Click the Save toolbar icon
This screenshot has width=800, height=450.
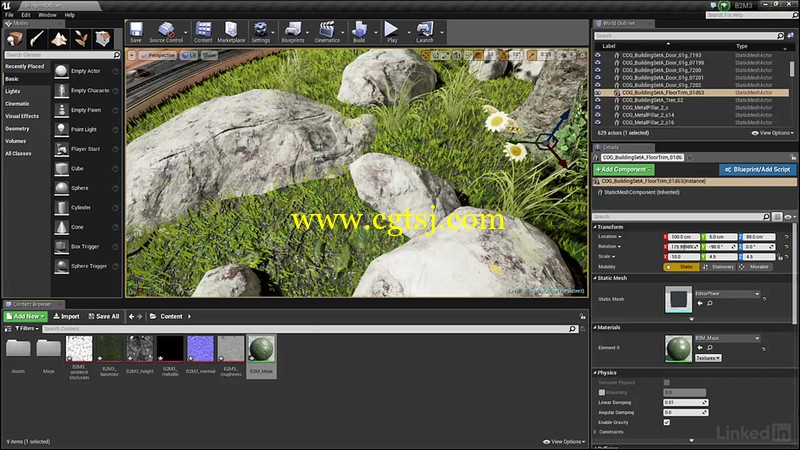(136, 32)
